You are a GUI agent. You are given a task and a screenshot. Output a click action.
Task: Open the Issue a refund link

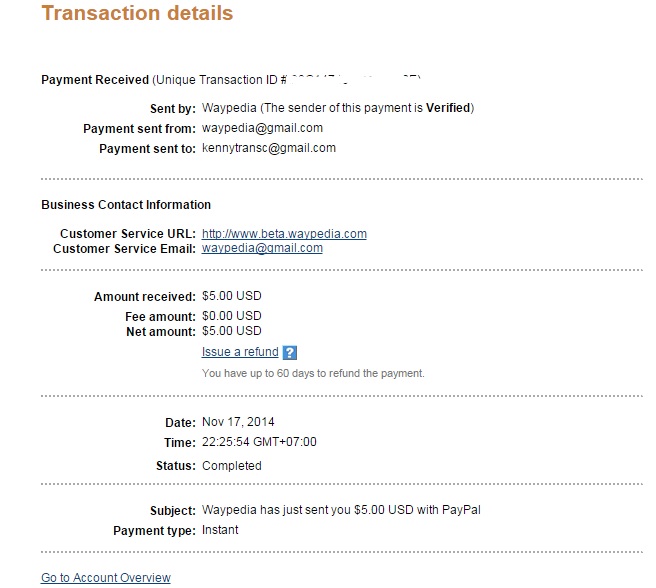[x=239, y=352]
